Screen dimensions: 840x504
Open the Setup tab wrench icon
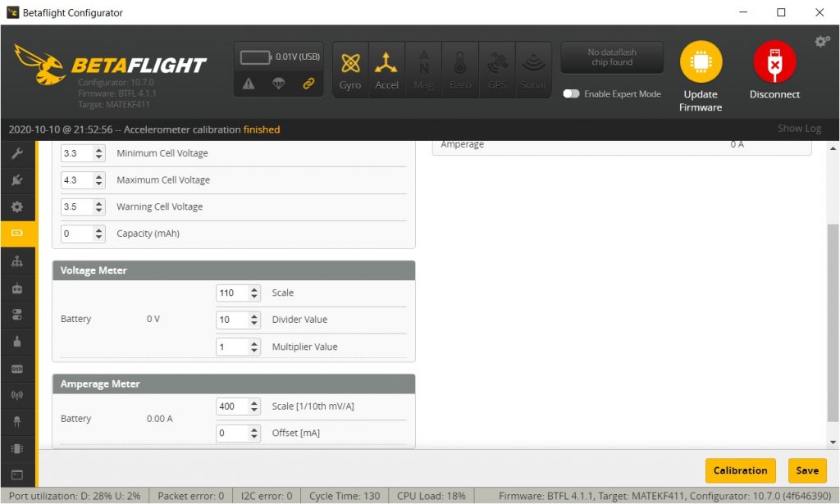coord(17,154)
